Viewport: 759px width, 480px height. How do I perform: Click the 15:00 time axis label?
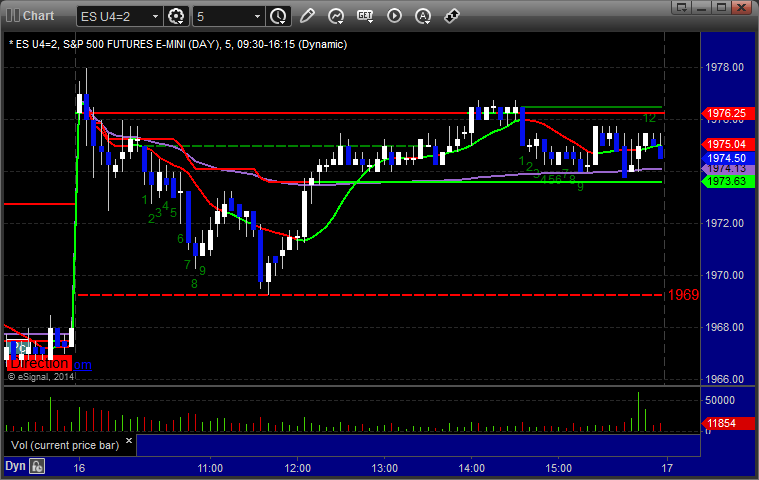click(559, 468)
